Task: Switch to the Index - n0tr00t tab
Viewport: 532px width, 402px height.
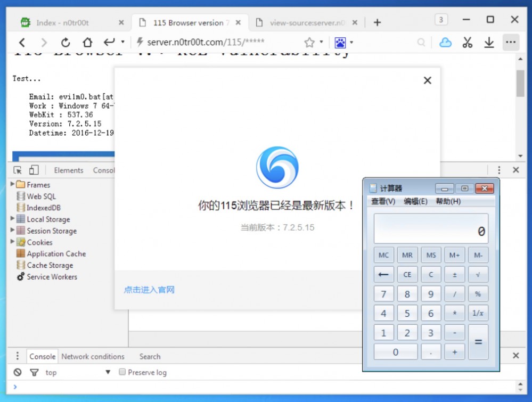Action: [x=63, y=23]
